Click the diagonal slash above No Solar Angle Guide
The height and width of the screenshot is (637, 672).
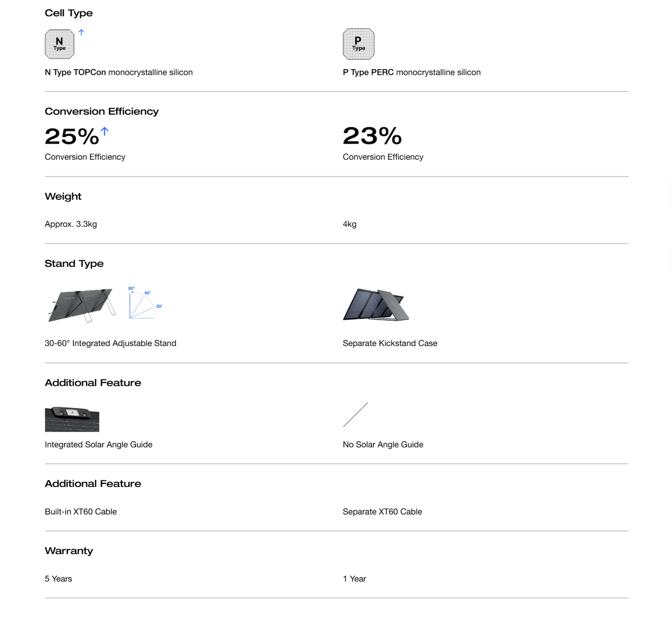(x=356, y=415)
